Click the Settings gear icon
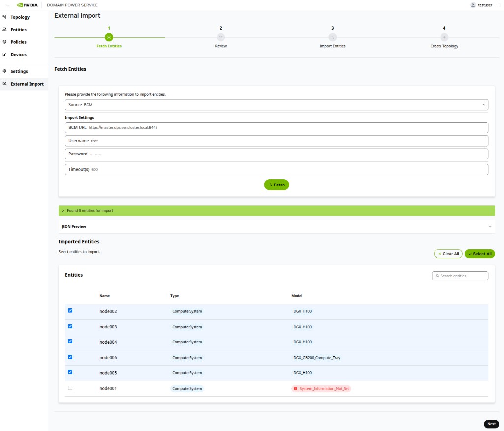Screen dimensions: 504x431 [x=4, y=71]
